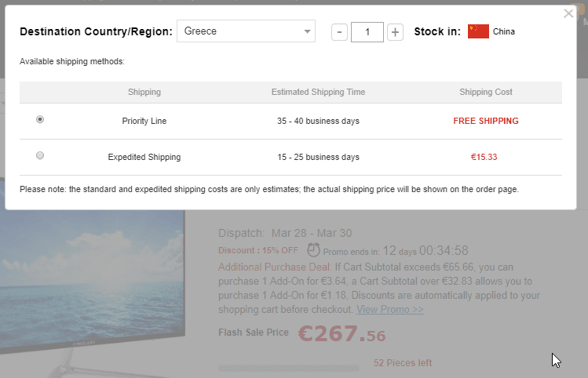Viewport: 588px width, 378px height.
Task: Click the Stock in China label
Action: 503,32
